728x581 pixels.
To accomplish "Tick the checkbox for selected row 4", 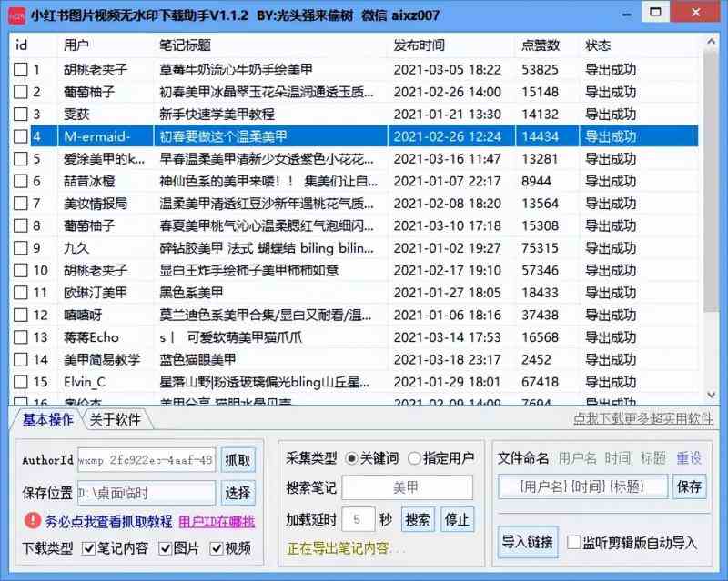I will pyautogui.click(x=21, y=136).
